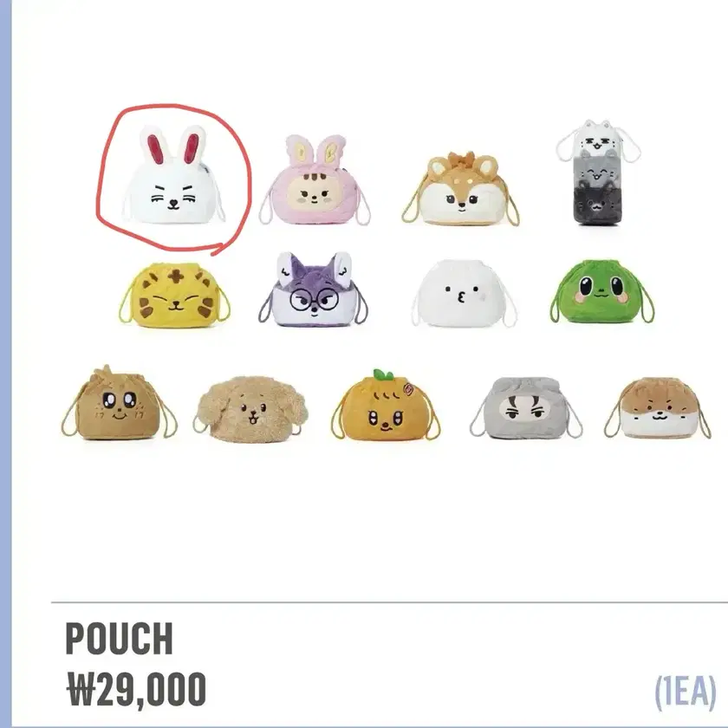The image size is (728, 728).
Task: Select the brown and white hamster pouch
Action: tap(658, 408)
